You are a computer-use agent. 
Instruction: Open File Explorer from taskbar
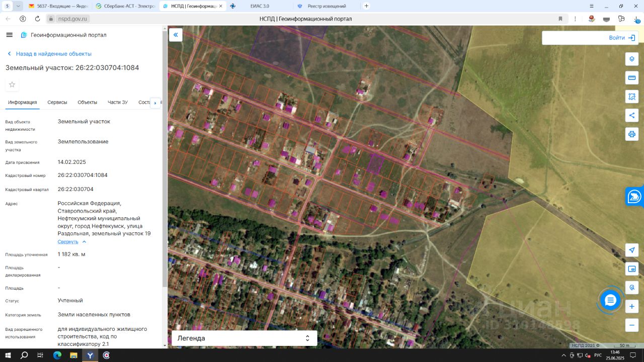73,355
